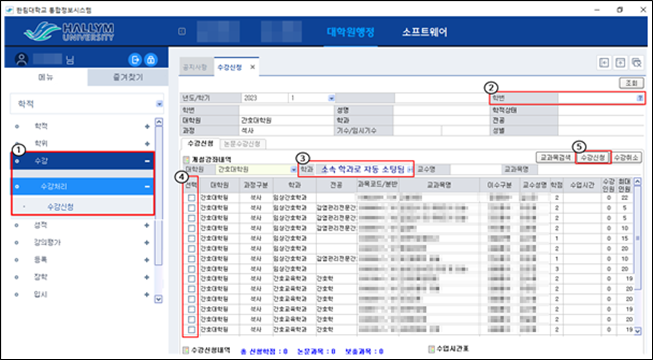Switch to the 소프트웨어 top menu
This screenshot has height=361, width=654.
[x=425, y=32]
